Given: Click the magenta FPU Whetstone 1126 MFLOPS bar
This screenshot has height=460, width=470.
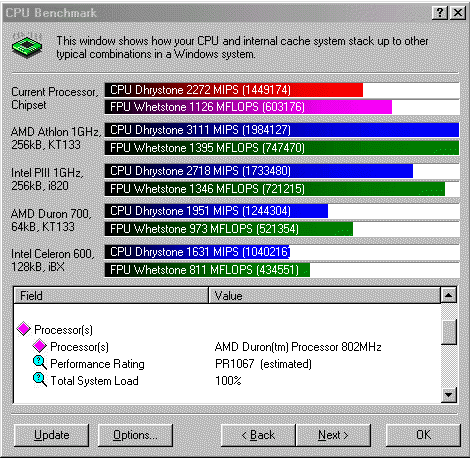Looking at the screenshot, I should tap(248, 107).
